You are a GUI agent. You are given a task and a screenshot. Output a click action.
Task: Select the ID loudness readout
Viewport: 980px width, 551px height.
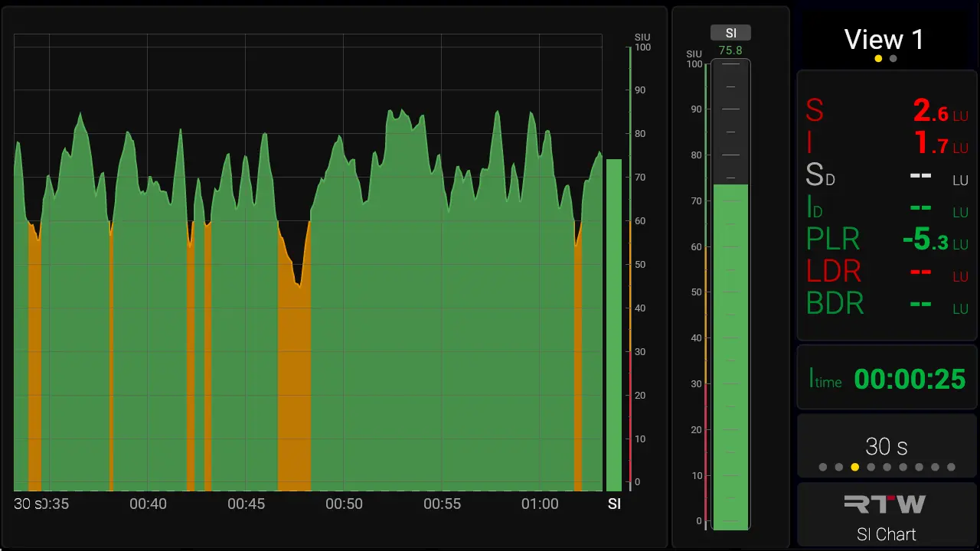887,208
